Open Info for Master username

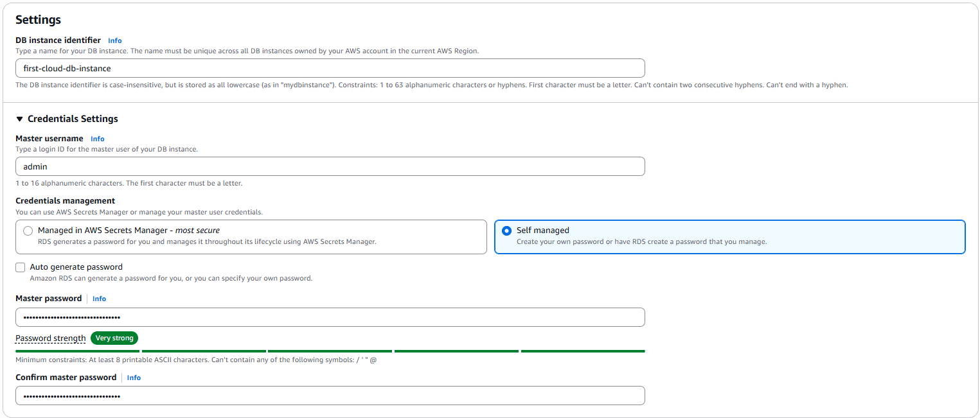(x=97, y=139)
